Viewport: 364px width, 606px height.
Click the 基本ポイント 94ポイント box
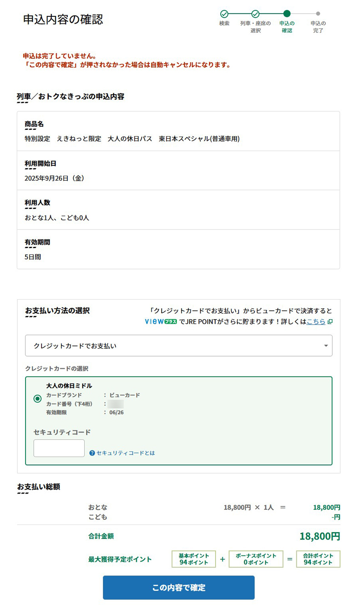pyautogui.click(x=194, y=559)
